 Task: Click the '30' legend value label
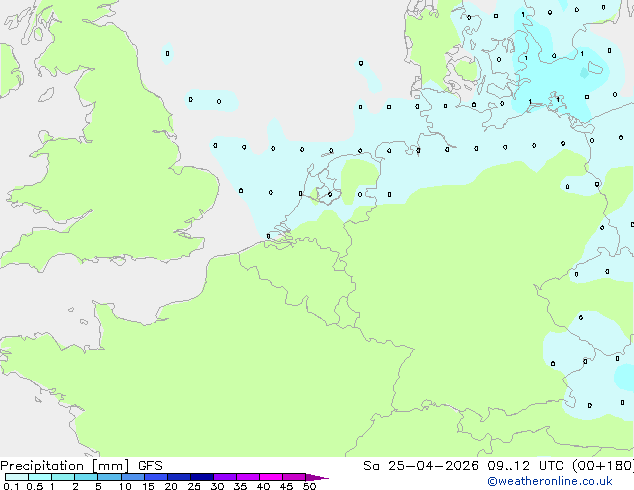click(217, 486)
